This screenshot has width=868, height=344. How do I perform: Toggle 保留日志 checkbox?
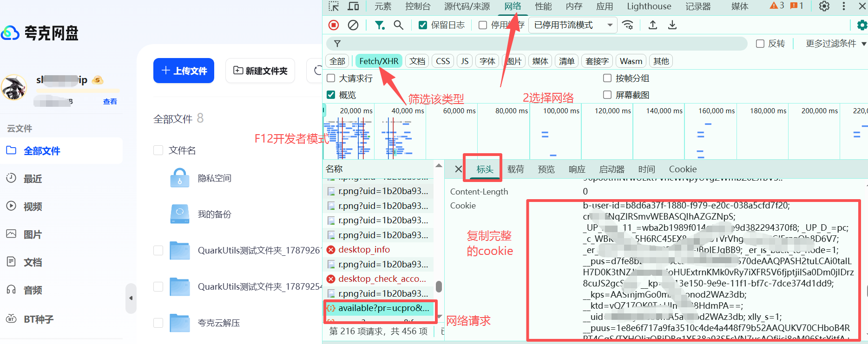423,25
